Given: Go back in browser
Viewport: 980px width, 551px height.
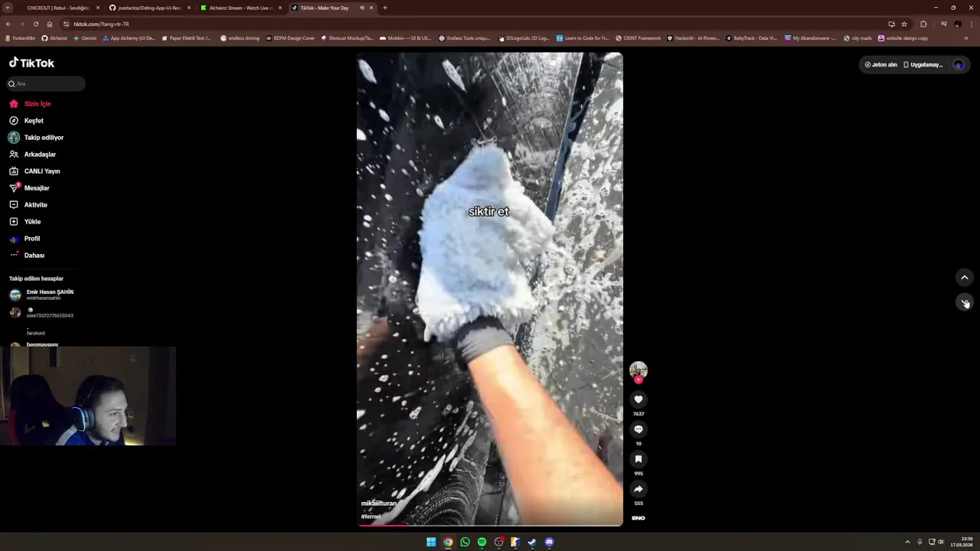Looking at the screenshot, I should (8, 24).
